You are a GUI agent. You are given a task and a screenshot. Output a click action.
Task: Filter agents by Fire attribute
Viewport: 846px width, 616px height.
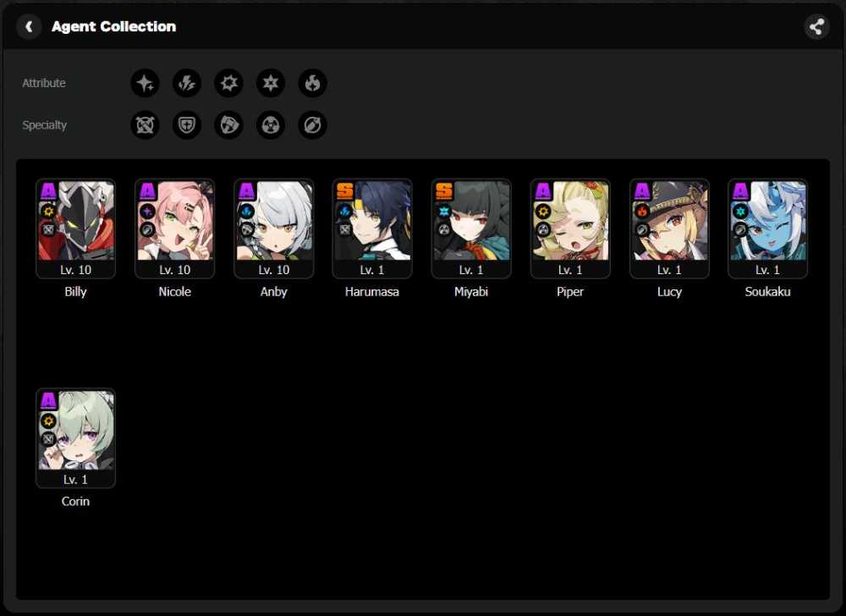tap(312, 83)
